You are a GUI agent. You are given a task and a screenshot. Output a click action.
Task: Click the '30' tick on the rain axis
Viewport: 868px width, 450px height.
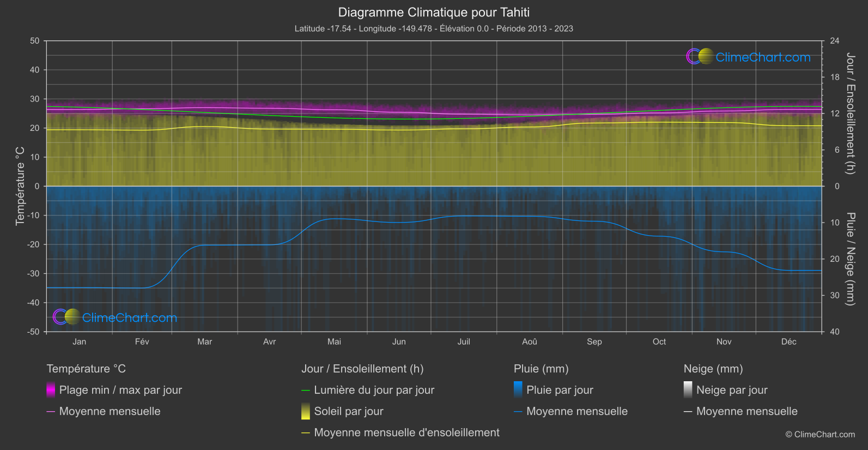click(x=835, y=295)
